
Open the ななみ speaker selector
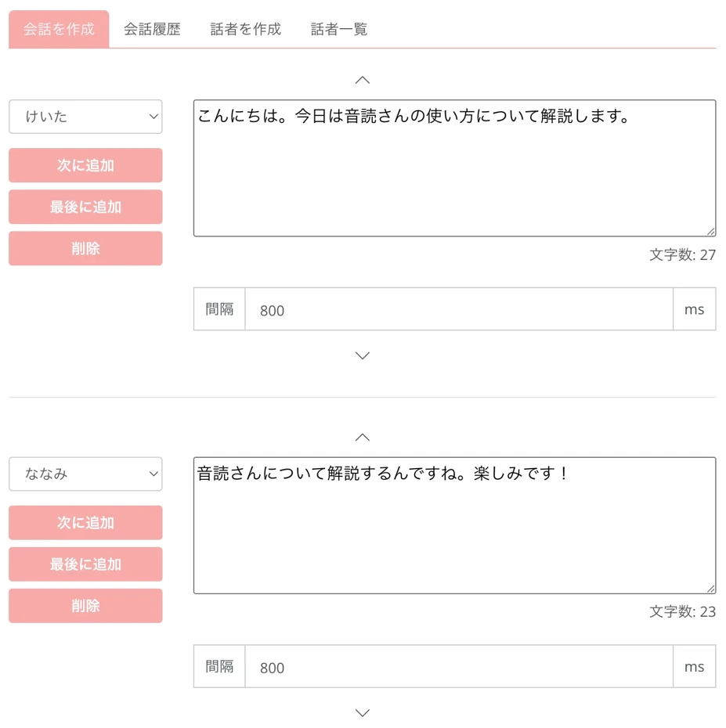85,474
